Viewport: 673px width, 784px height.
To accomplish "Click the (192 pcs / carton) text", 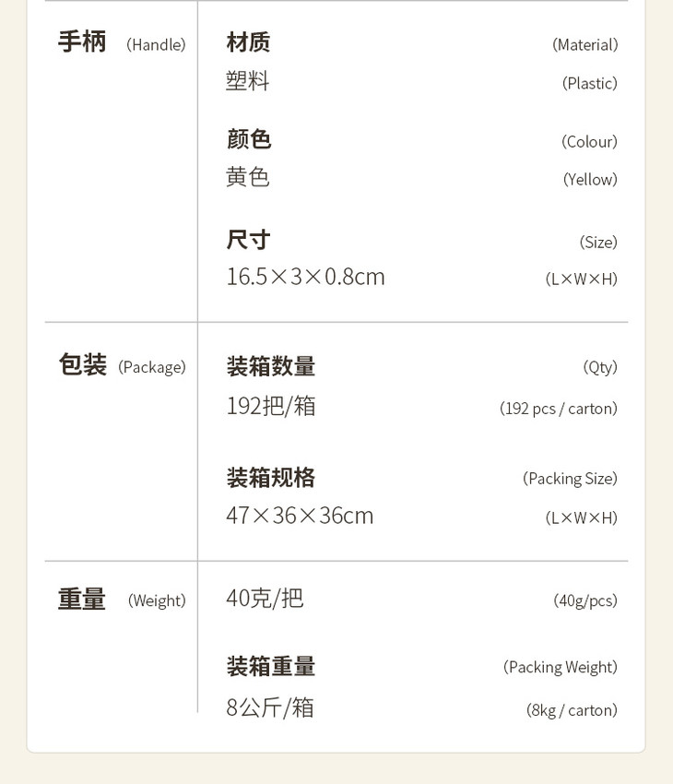I will click(x=558, y=408).
